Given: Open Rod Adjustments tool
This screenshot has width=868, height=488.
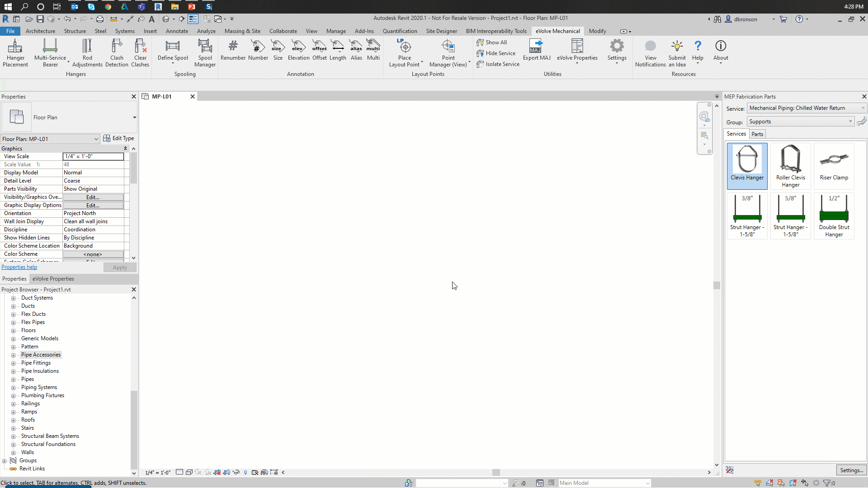Looking at the screenshot, I should point(87,52).
